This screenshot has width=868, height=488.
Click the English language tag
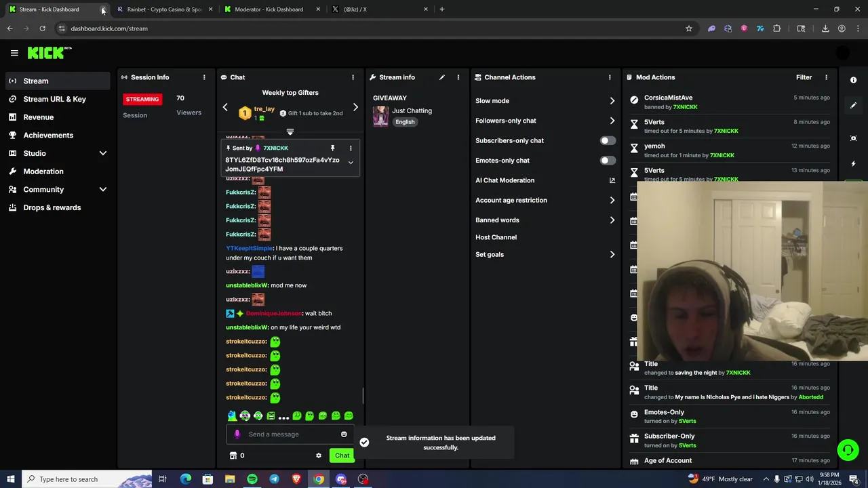(x=405, y=122)
